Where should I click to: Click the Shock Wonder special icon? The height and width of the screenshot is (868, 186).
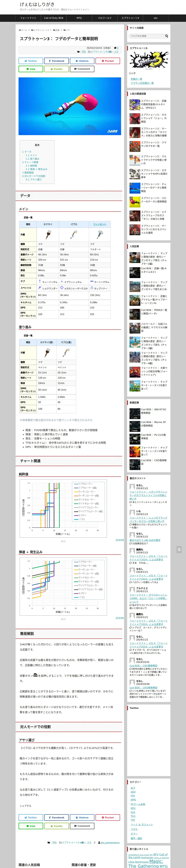[40, 288]
